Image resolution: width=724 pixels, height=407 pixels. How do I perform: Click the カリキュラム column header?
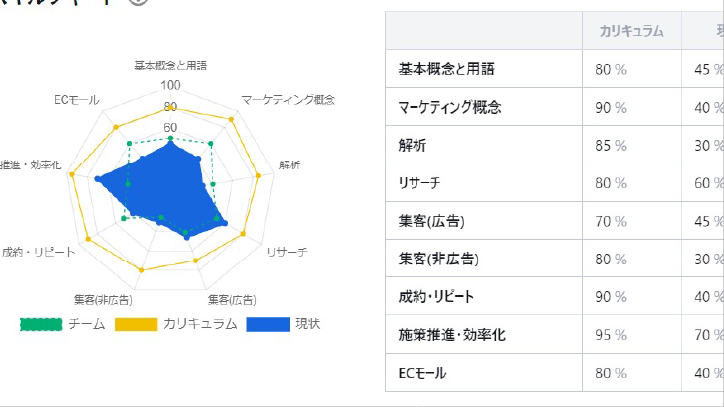point(631,31)
